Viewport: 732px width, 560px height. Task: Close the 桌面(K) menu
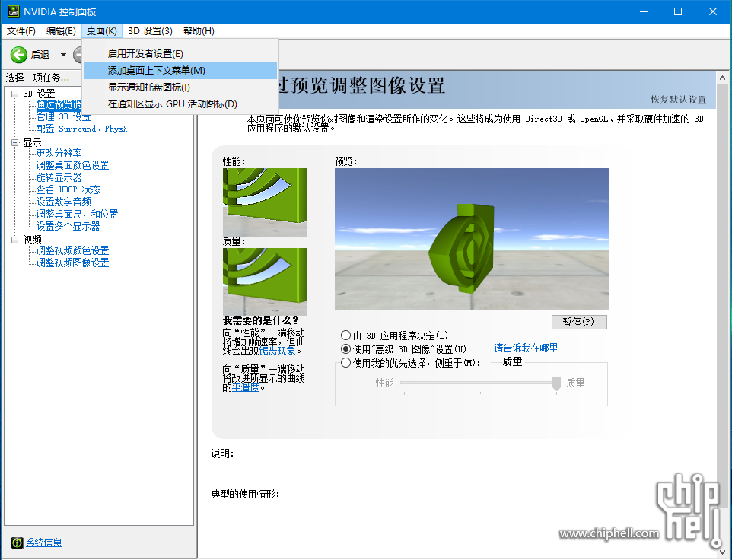[102, 30]
